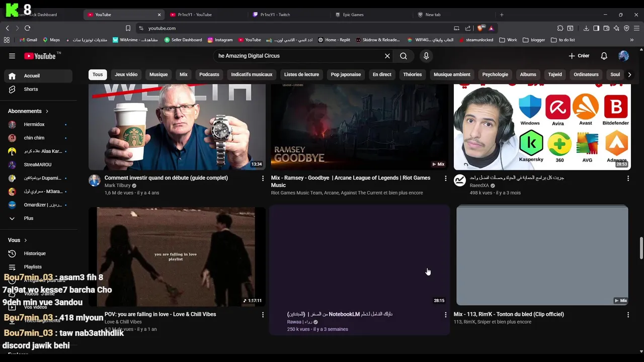Image resolution: width=644 pixels, height=362 pixels.
Task: Click the Créer button
Action: pyautogui.click(x=579, y=56)
